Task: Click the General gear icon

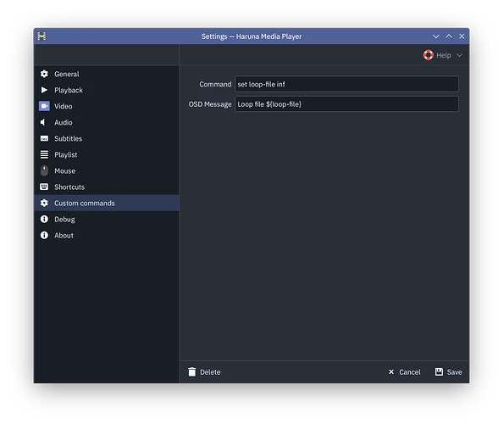Action: (x=44, y=74)
